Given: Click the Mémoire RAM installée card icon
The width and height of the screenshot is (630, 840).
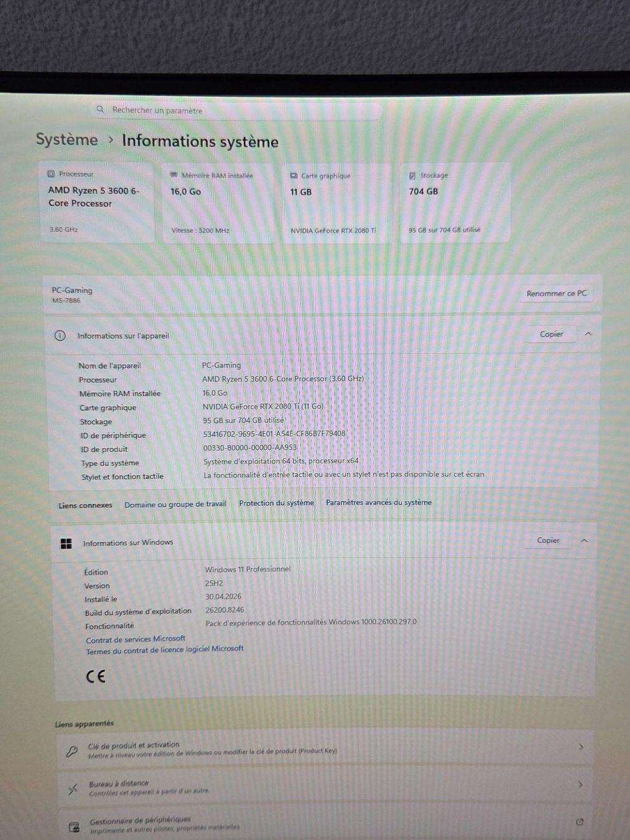Looking at the screenshot, I should (x=174, y=175).
